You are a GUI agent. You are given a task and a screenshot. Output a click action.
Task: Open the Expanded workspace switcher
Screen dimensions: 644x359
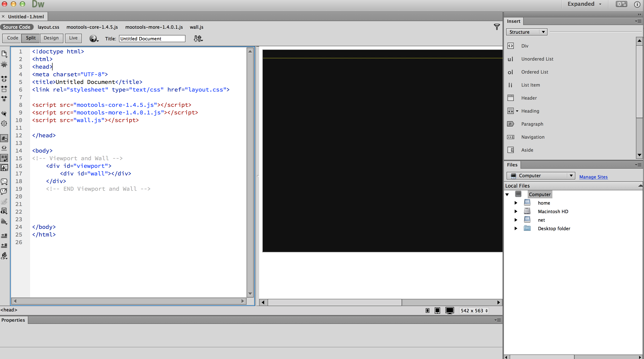pos(584,4)
